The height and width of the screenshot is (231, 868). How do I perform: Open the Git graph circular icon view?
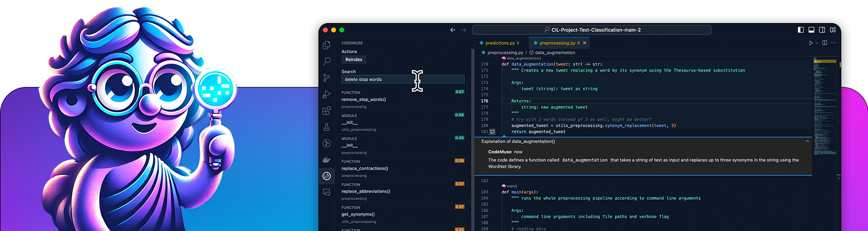327,143
